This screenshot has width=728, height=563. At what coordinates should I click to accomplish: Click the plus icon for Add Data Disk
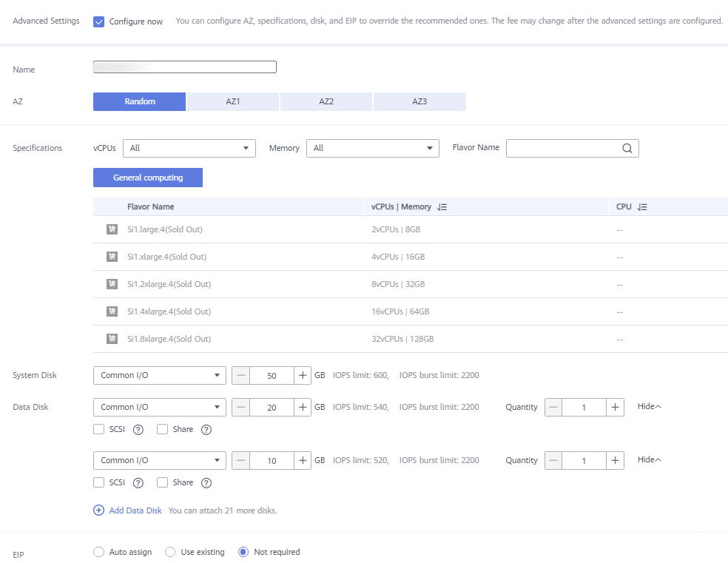[x=99, y=510]
